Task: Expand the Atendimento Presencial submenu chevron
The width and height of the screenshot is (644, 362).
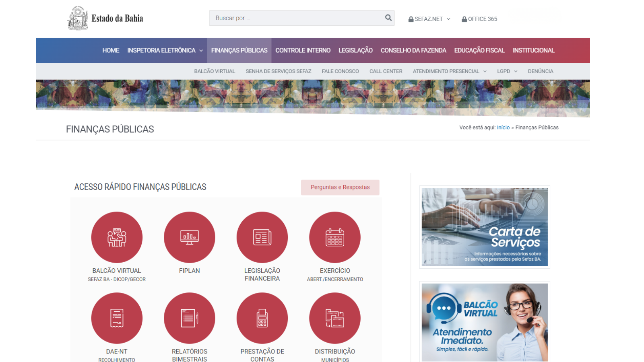Action: tap(485, 71)
